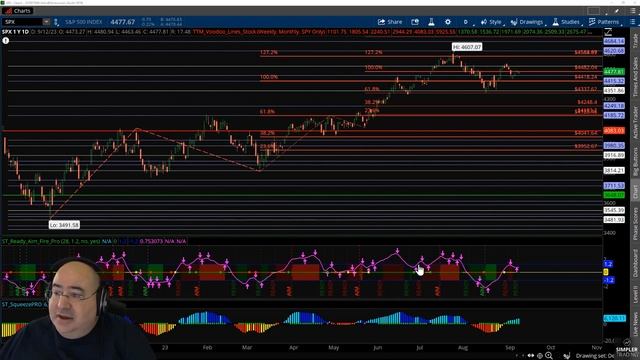Click the pan left-right arrows icon

point(531,356)
